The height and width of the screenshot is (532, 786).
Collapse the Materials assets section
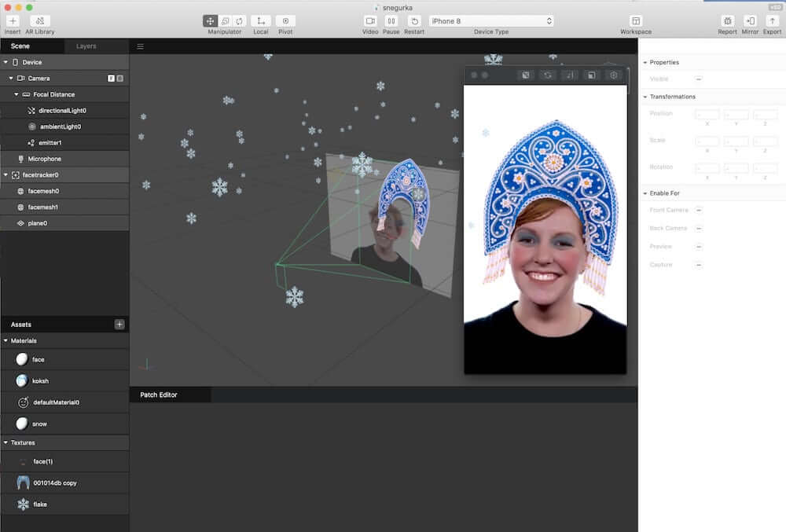(x=6, y=341)
